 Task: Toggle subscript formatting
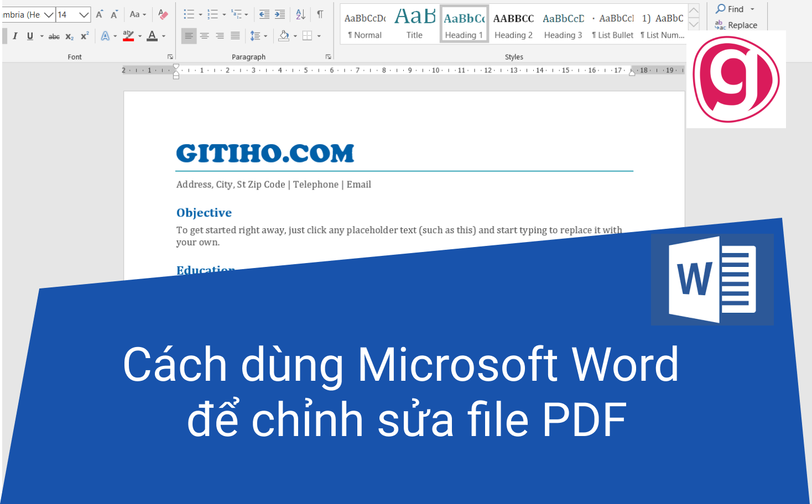(69, 36)
